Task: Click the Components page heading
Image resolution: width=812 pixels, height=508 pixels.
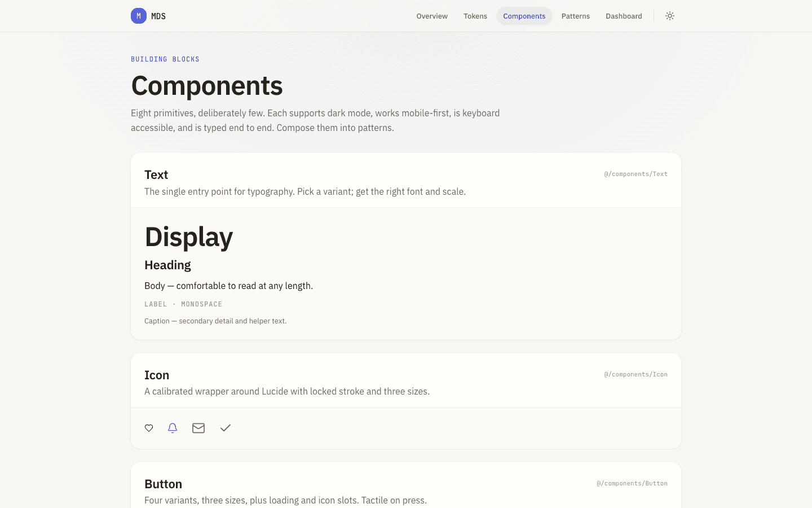Action: [x=207, y=85]
